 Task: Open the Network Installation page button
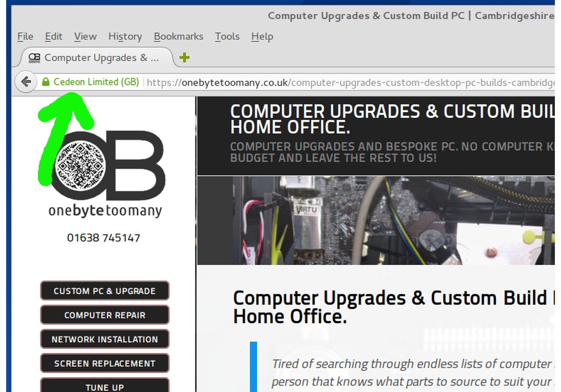coord(105,339)
